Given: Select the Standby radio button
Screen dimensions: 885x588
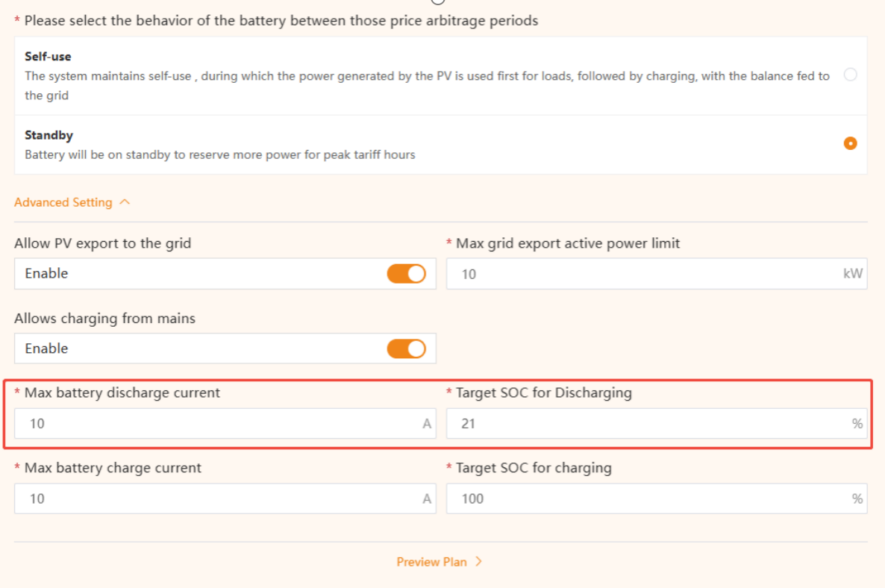Looking at the screenshot, I should click(x=850, y=143).
